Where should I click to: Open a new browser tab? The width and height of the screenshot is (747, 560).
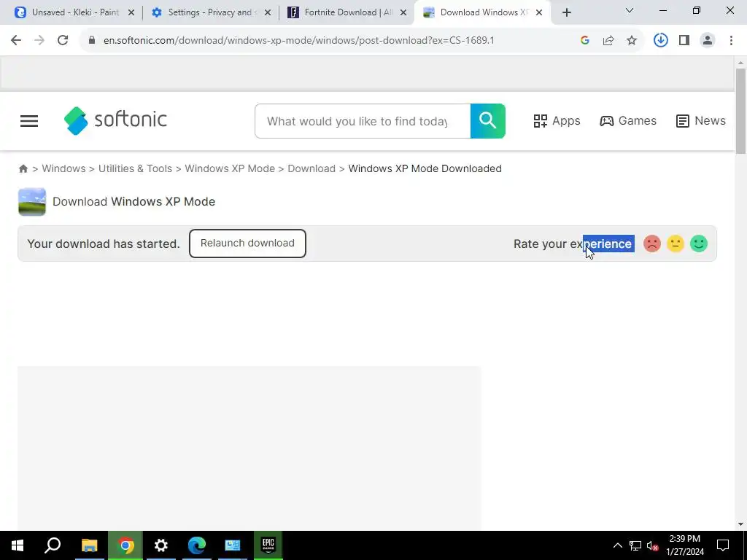(566, 13)
